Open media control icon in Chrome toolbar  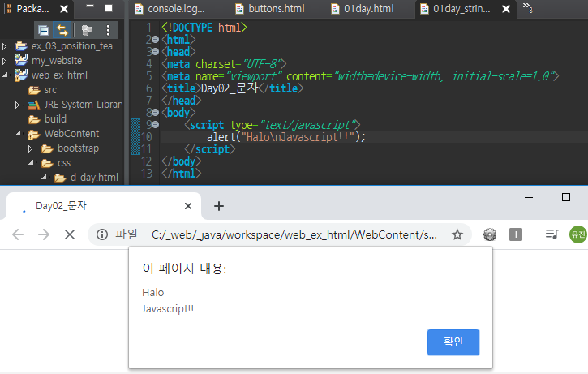click(552, 234)
